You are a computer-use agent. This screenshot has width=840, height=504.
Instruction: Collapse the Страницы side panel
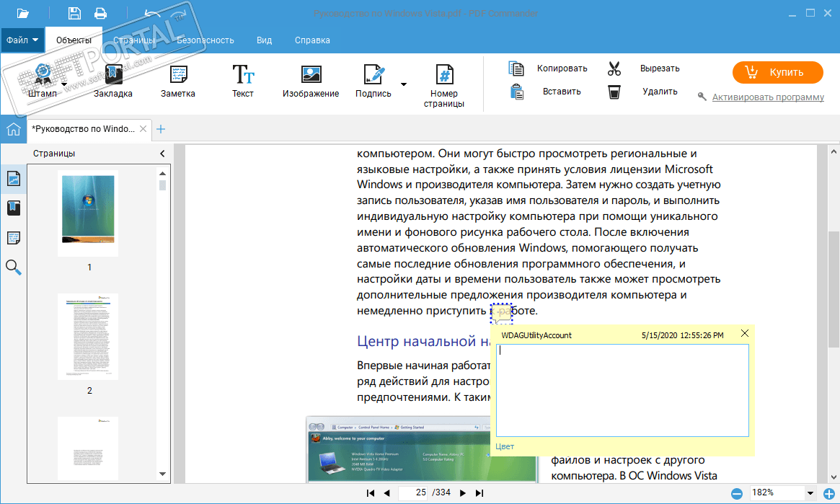162,154
